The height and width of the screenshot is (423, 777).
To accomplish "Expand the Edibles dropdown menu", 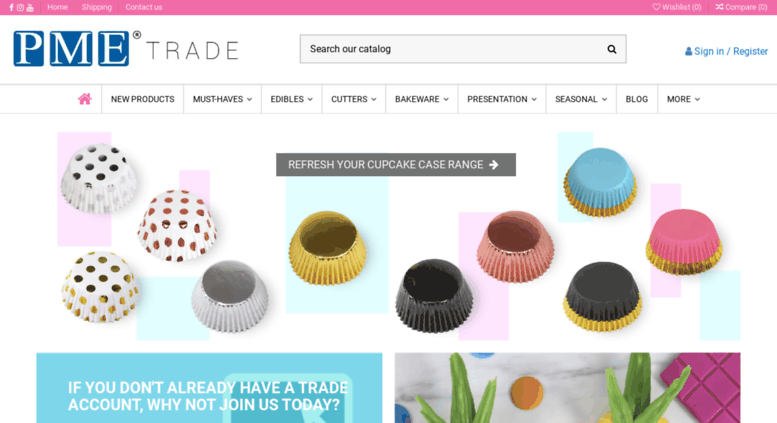I will (x=291, y=99).
